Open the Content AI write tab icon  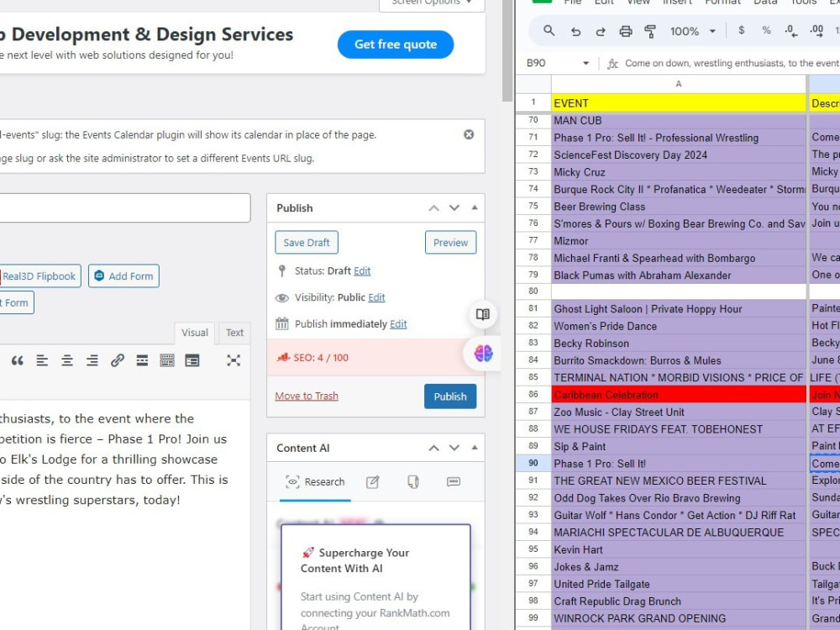373,482
